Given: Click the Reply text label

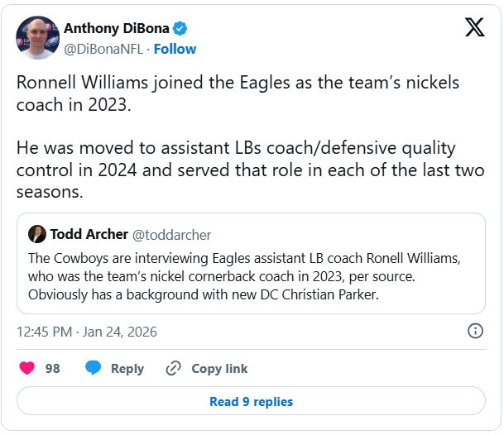Looking at the screenshot, I should point(127,369).
